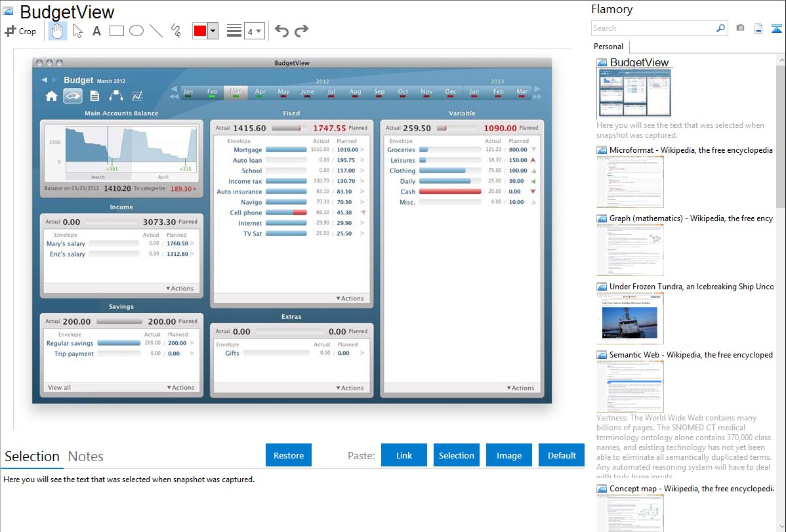The height and width of the screenshot is (532, 786).
Task: Choose the arrow pointer selection tool
Action: pyautogui.click(x=77, y=31)
